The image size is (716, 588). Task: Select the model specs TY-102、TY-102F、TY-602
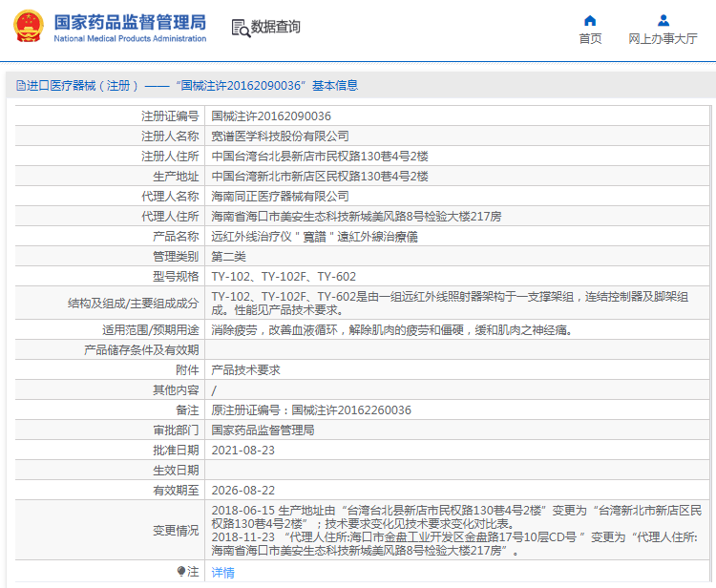click(x=284, y=276)
